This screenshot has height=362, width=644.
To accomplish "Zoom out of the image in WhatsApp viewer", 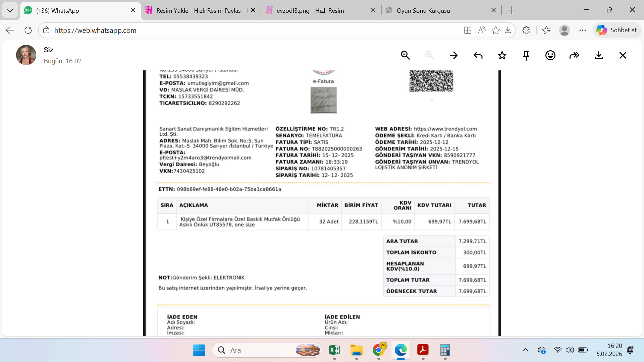I will [405, 55].
